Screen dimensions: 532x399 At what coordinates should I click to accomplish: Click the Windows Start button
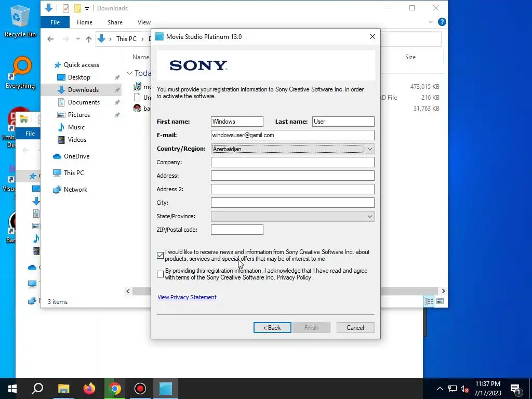[x=12, y=389]
